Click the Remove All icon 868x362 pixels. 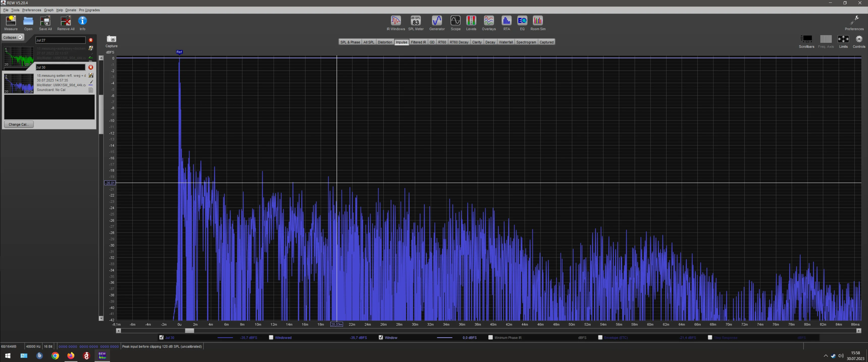point(66,23)
